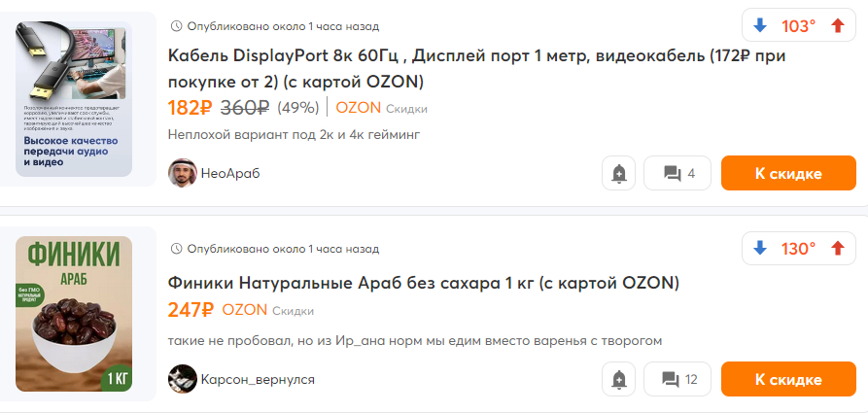
Task: Open the Карсон_вернулся username link
Action: click(258, 379)
